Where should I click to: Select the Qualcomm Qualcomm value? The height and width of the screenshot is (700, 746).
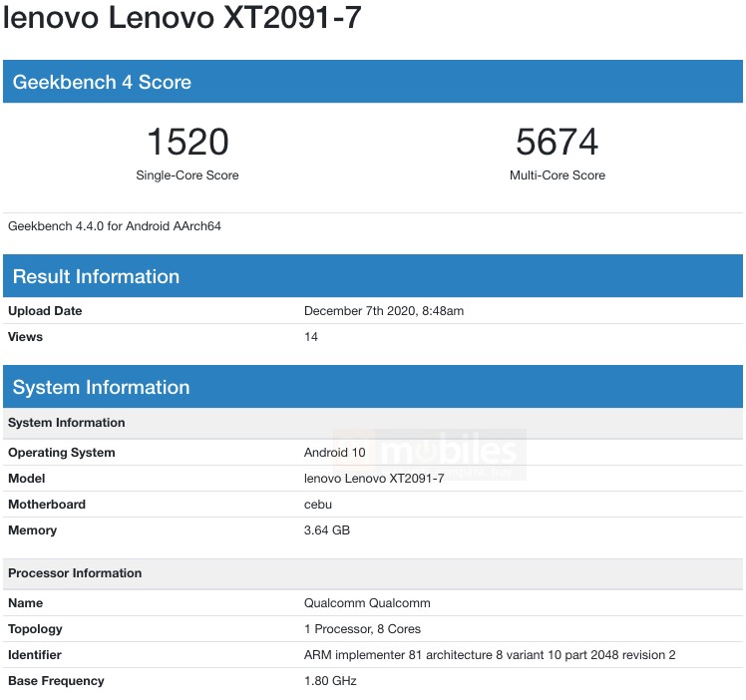(367, 603)
